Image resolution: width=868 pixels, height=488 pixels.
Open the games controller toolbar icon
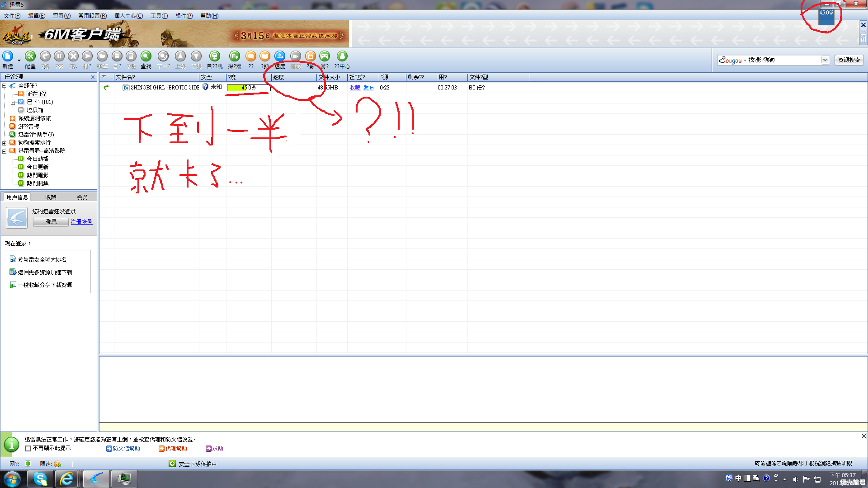tap(325, 56)
